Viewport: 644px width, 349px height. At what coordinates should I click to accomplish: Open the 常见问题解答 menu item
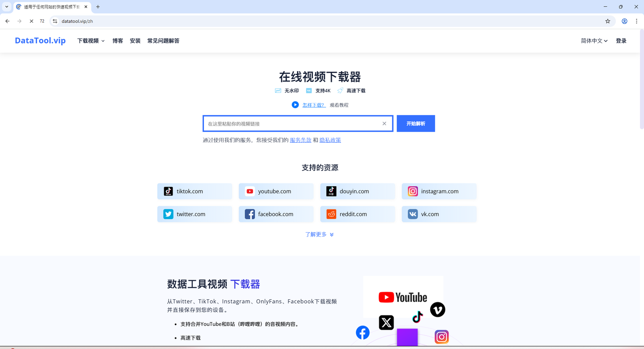pos(163,41)
